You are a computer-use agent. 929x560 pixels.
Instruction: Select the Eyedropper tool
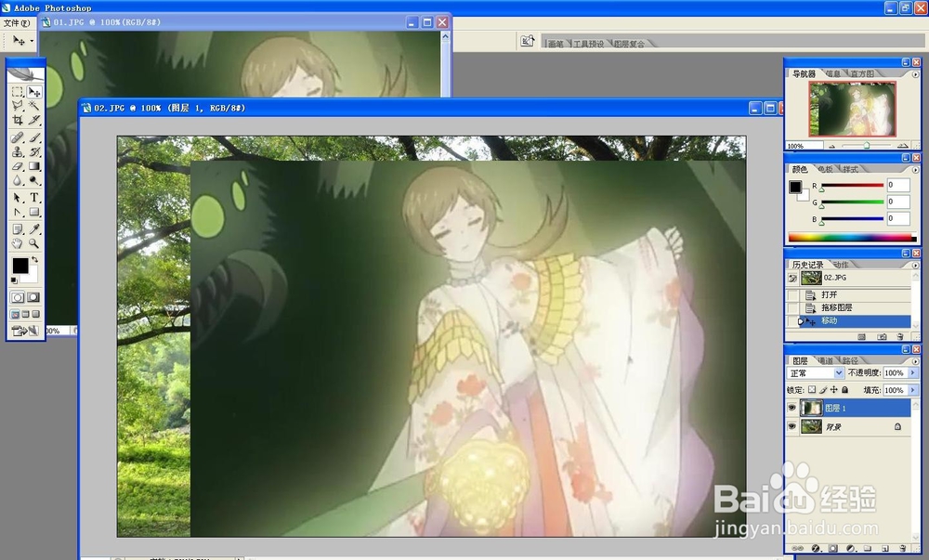coord(34,229)
